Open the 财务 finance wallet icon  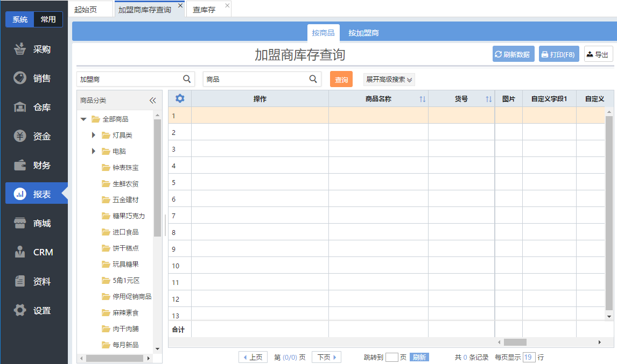(20, 166)
